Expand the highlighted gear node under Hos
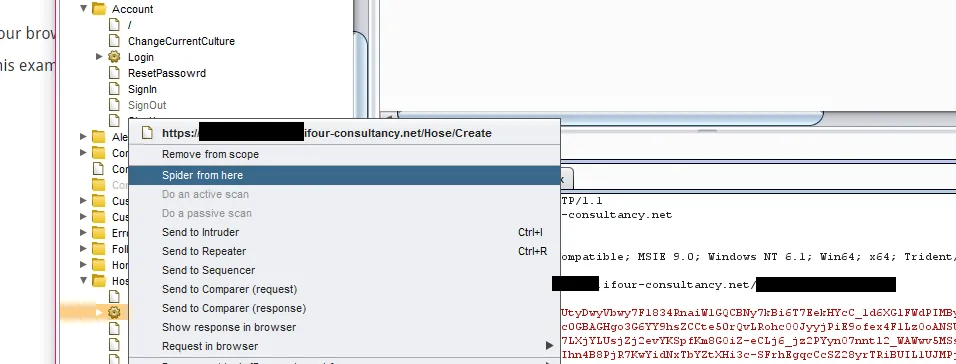The image size is (956, 364). point(99,312)
